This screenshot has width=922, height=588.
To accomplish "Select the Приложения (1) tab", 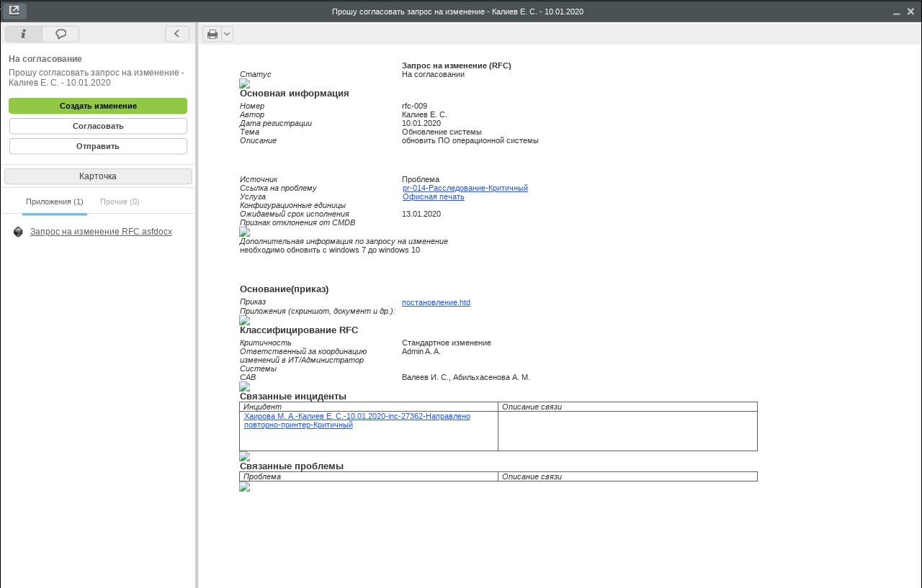I will click(55, 202).
